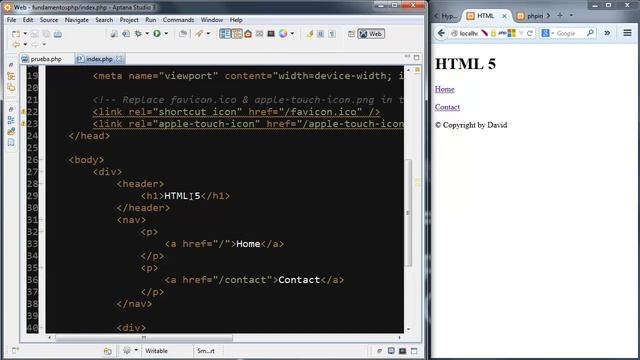Click the orange home icon in toolbar
This screenshot has height=360, width=640.
click(248, 34)
